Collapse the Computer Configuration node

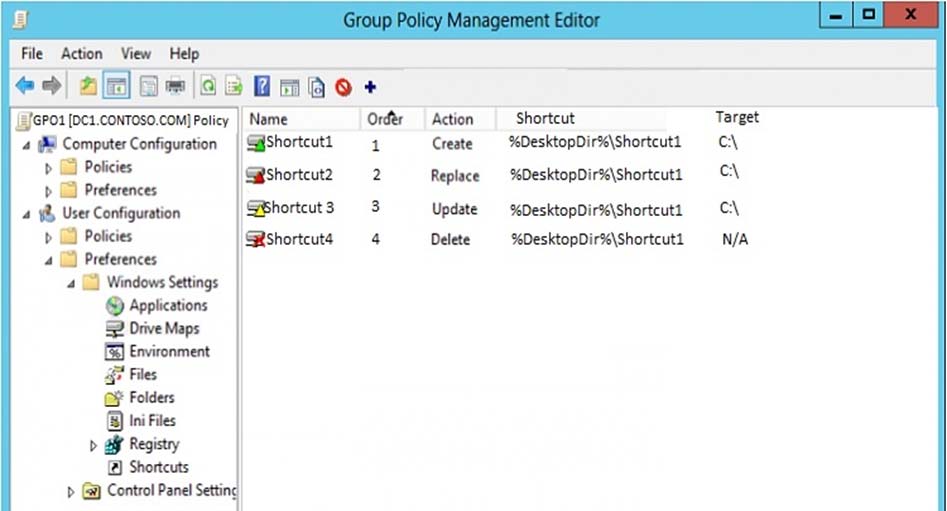point(26,146)
